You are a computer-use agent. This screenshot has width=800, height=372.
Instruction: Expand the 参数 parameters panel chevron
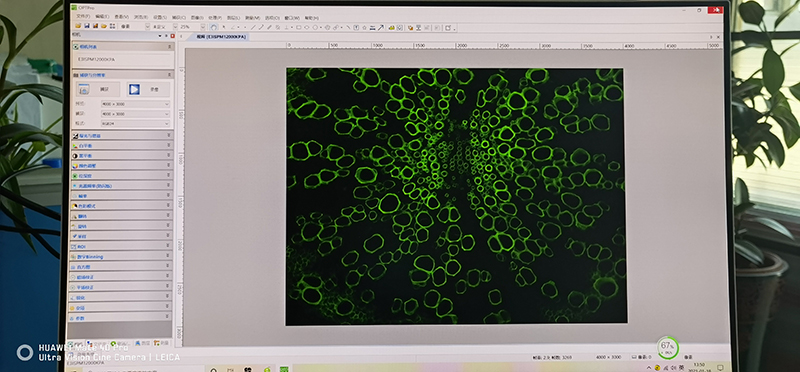click(x=168, y=317)
